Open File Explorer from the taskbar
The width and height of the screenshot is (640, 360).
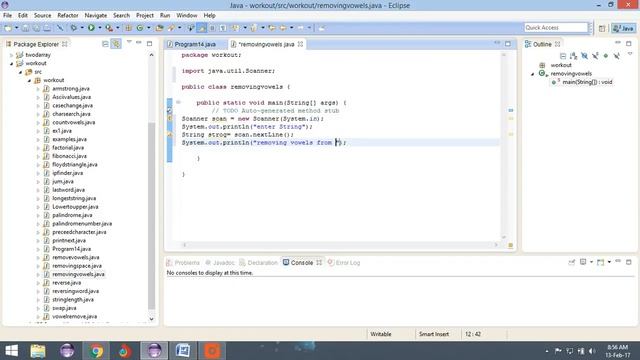click(x=38, y=351)
